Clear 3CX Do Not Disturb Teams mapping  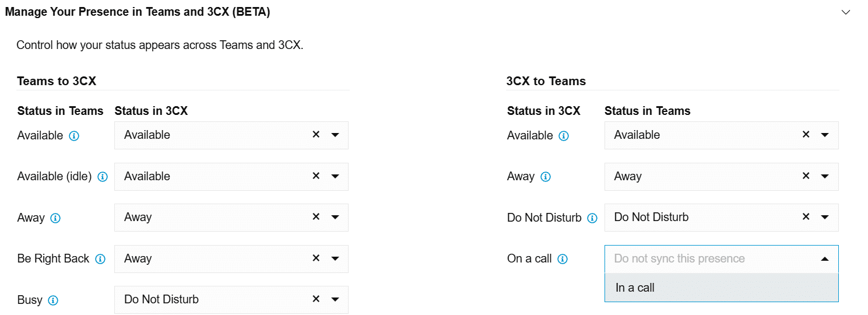coord(806,216)
